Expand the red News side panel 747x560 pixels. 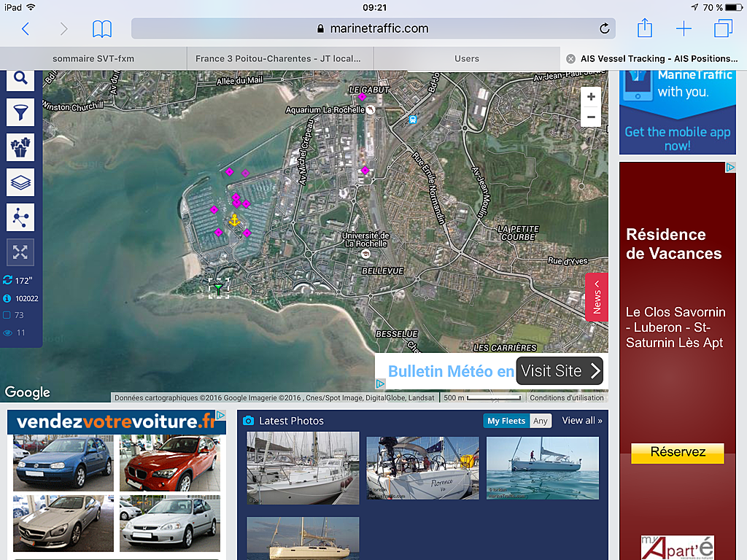(x=597, y=297)
